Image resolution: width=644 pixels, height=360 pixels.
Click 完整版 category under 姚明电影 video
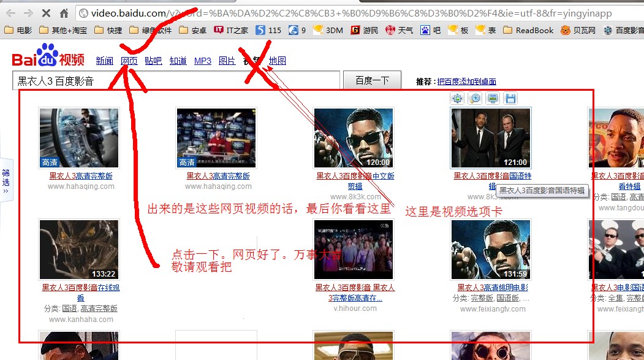point(482,298)
